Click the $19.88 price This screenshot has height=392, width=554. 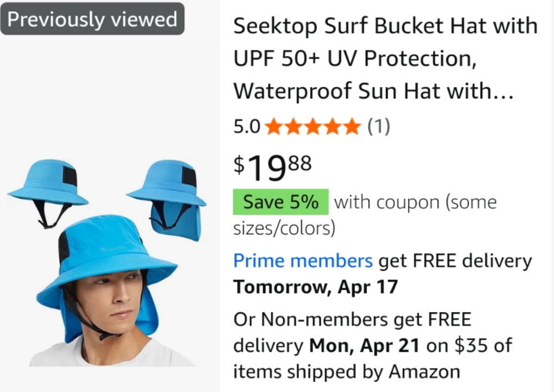(272, 166)
